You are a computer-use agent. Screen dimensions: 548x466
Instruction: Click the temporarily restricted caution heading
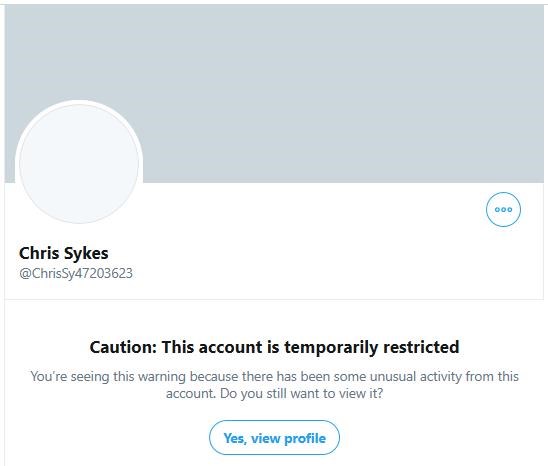point(274,347)
